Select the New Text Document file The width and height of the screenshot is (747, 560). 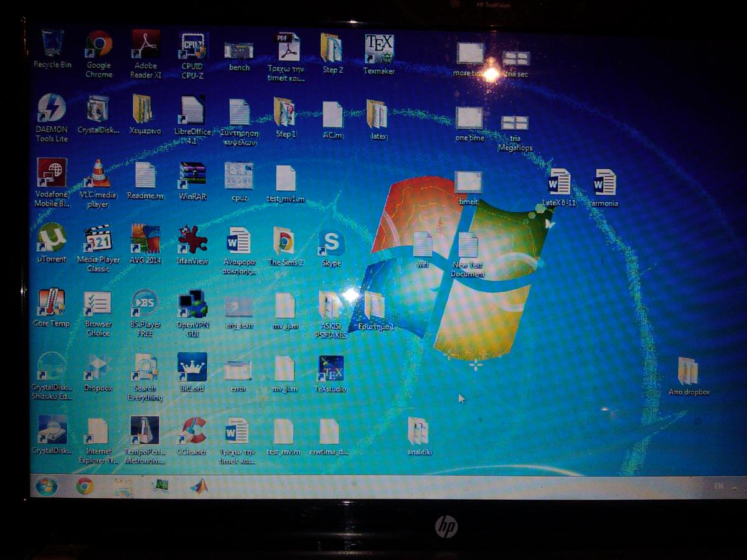tap(467, 245)
